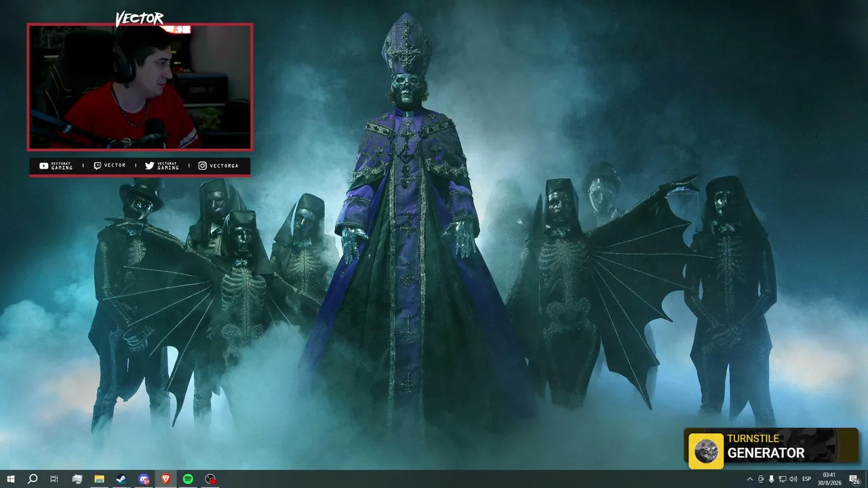The width and height of the screenshot is (868, 488).
Task: Switch to the Brave browser window
Action: (166, 479)
